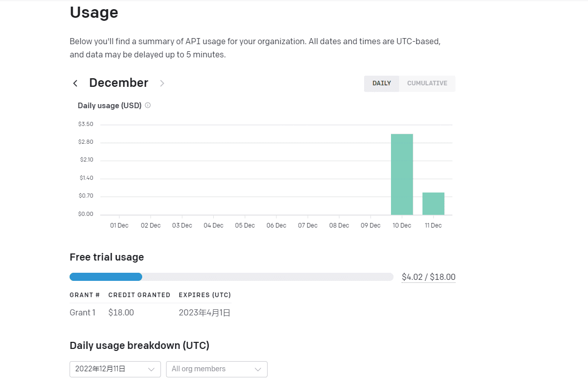Go to the previous month arrow
This screenshot has width=588, height=385.
point(75,83)
